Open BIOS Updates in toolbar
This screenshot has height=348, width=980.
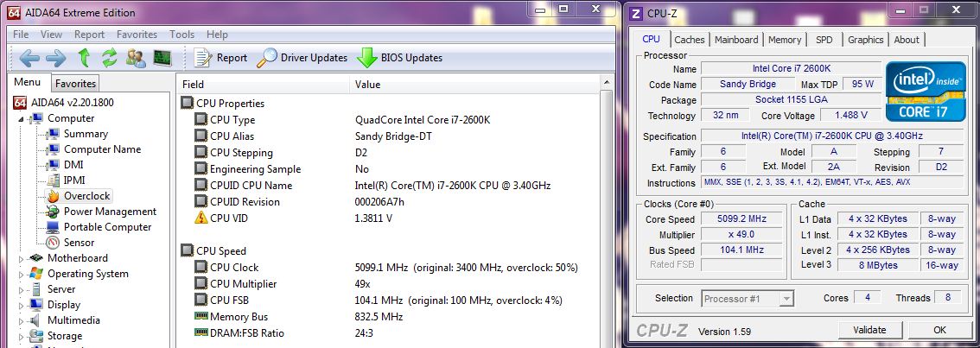point(400,58)
